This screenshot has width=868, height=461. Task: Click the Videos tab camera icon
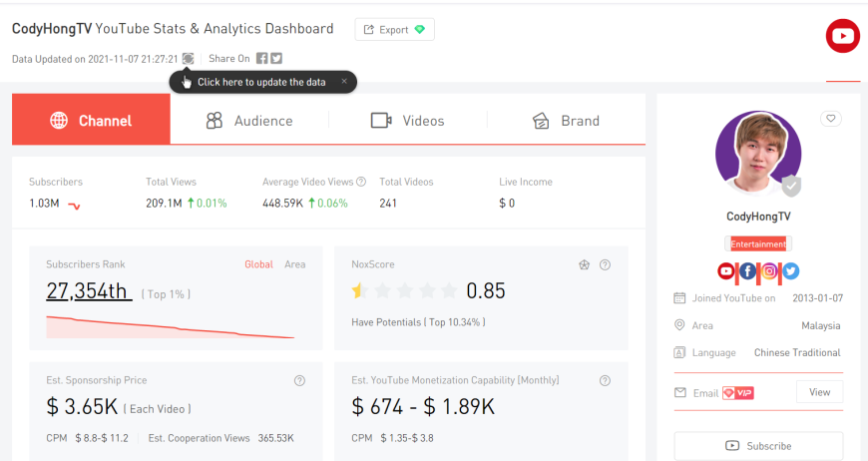pyautogui.click(x=381, y=120)
